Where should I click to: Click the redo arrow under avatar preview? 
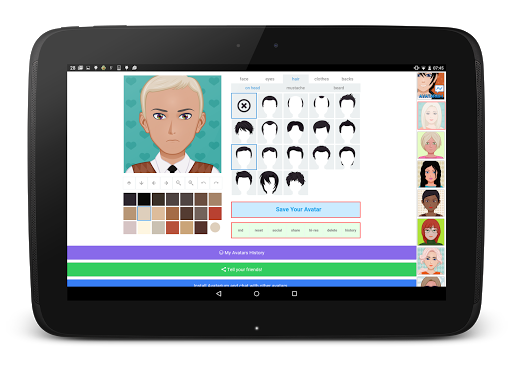(216, 183)
